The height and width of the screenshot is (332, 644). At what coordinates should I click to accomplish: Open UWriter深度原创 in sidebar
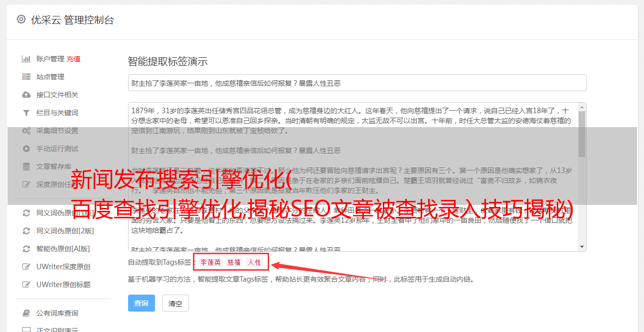pyautogui.click(x=63, y=267)
